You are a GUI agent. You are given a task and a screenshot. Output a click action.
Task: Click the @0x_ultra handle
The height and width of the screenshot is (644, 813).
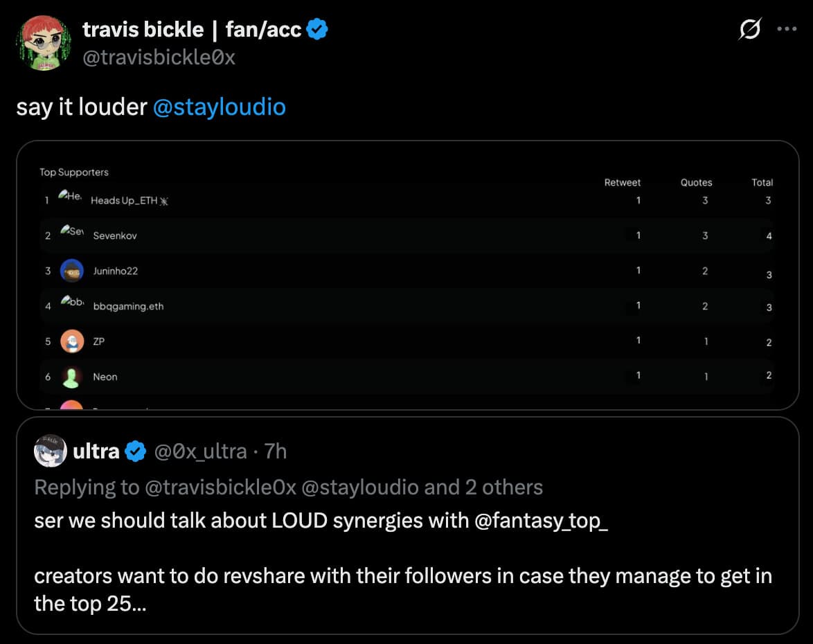201,451
